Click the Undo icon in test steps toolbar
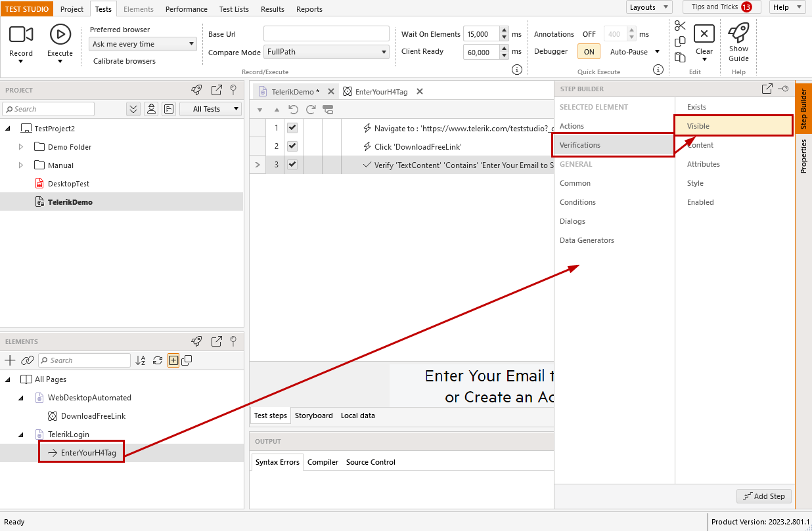Image resolution: width=812 pixels, height=531 pixels. click(x=293, y=109)
